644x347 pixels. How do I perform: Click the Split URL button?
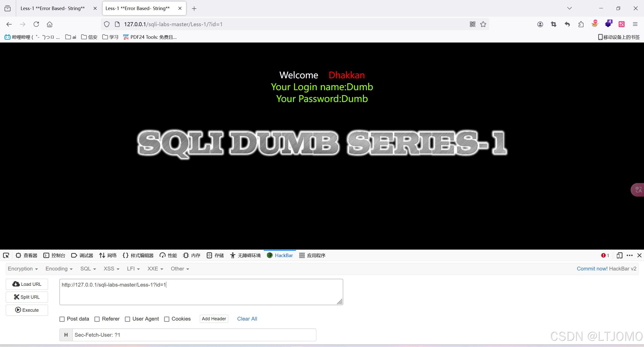click(27, 297)
